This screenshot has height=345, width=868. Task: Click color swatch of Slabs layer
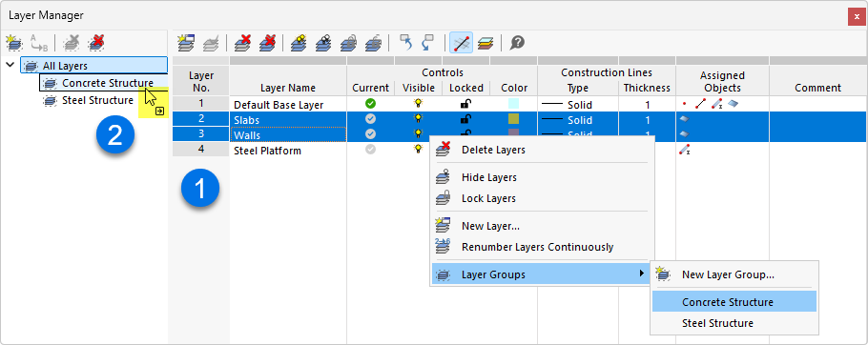click(514, 119)
